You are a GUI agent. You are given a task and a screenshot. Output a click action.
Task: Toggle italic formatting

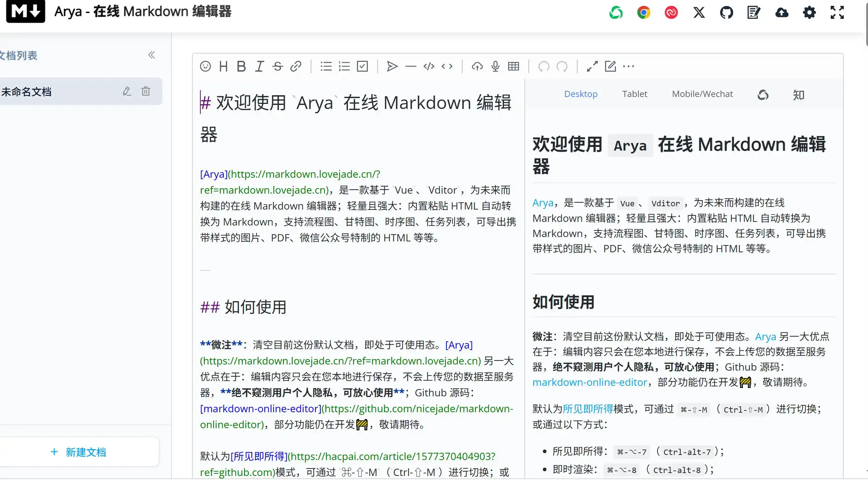click(259, 66)
